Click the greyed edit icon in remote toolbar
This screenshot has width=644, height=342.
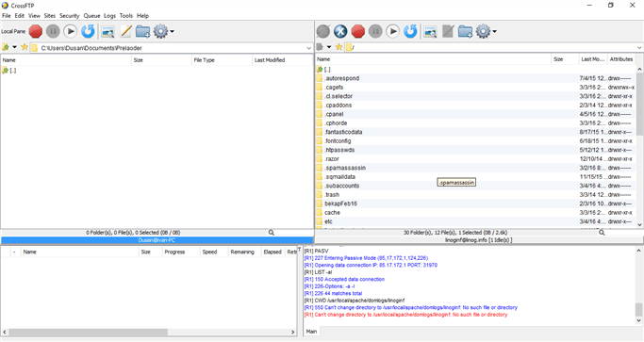tap(448, 31)
